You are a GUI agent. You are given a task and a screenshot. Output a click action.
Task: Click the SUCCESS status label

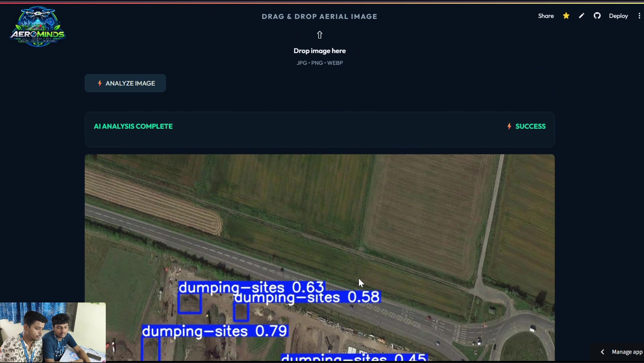pos(531,126)
